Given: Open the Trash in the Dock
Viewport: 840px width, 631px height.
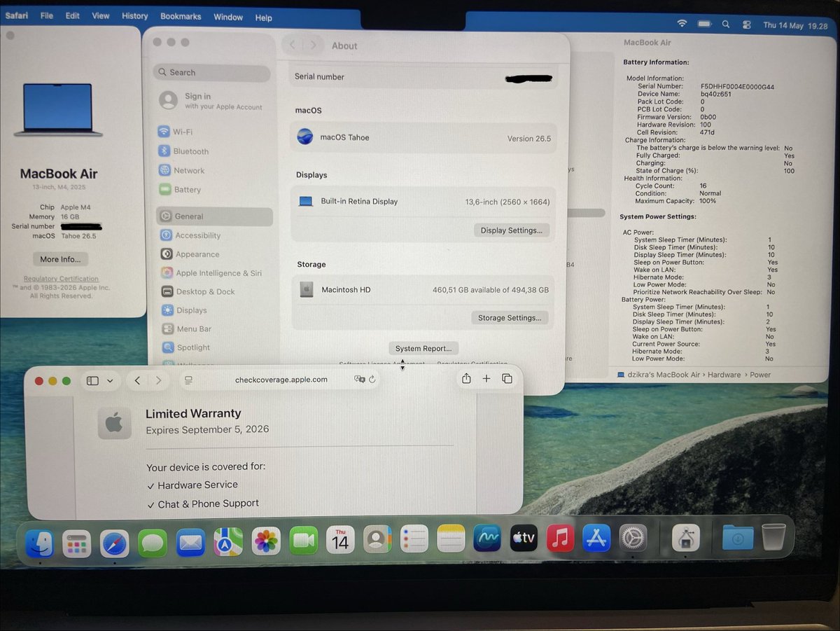Looking at the screenshot, I should tap(774, 537).
